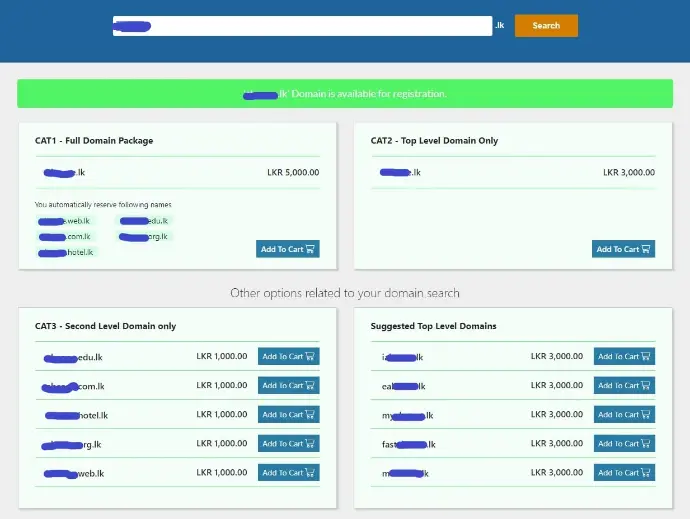Click cart icon in CAT2 package button

point(647,249)
